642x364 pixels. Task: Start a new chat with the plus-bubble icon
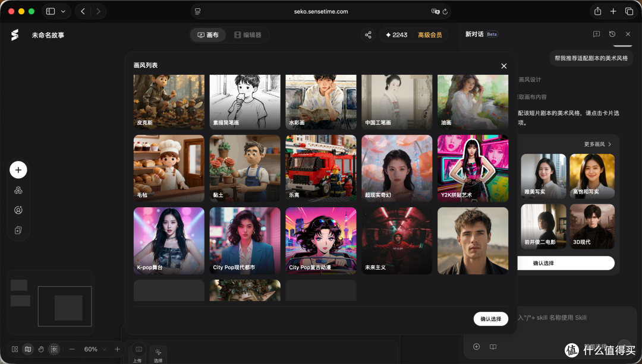pyautogui.click(x=597, y=34)
